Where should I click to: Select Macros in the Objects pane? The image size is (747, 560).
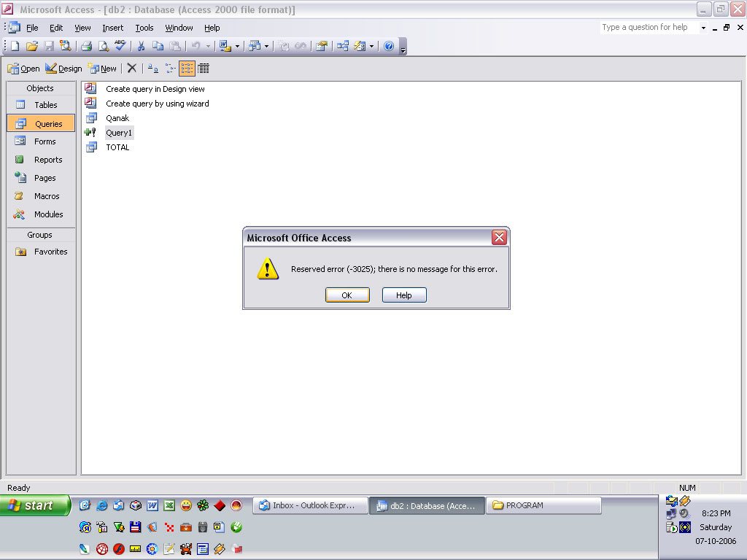click(x=41, y=195)
